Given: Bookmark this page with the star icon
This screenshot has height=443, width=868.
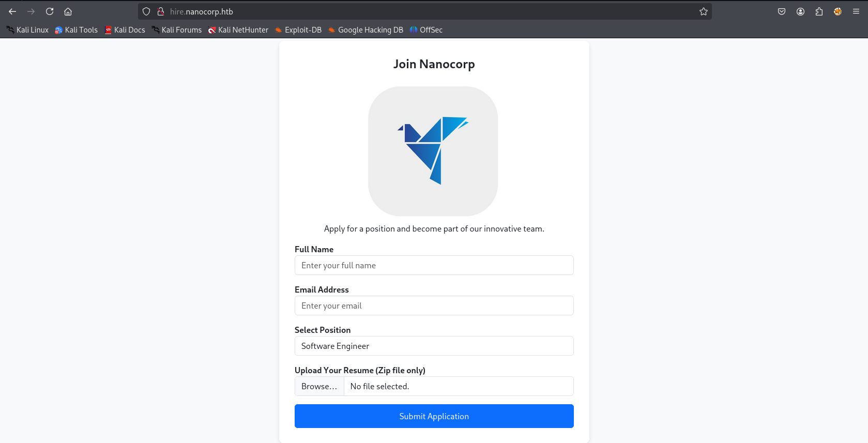Looking at the screenshot, I should [704, 11].
